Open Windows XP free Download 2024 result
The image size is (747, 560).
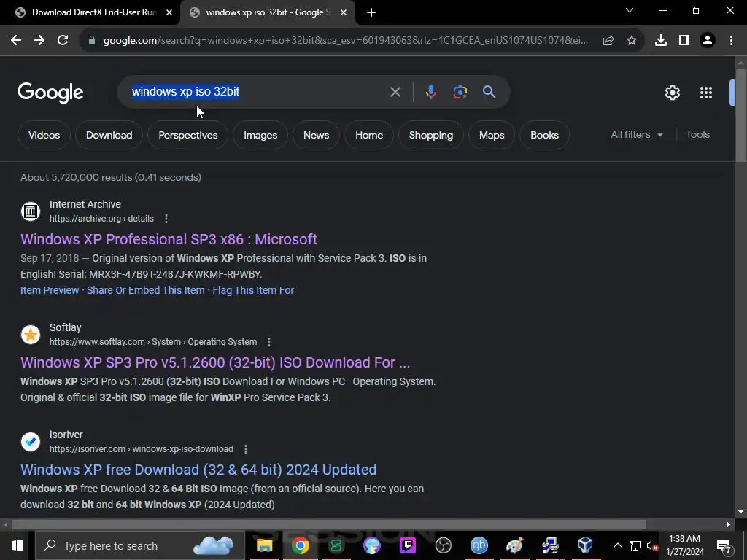tap(198, 470)
